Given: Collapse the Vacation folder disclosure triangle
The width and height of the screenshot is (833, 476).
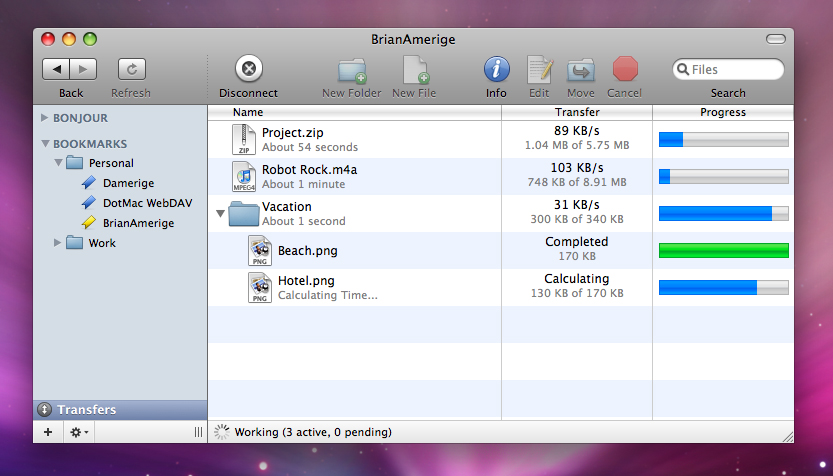Looking at the screenshot, I should 220,213.
